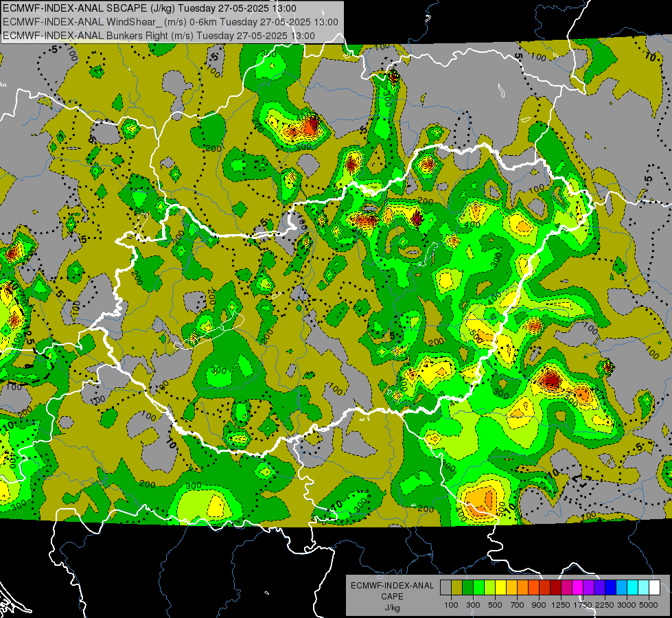
Task: Click the 1750 value under the colorbar
Action: coord(583,605)
